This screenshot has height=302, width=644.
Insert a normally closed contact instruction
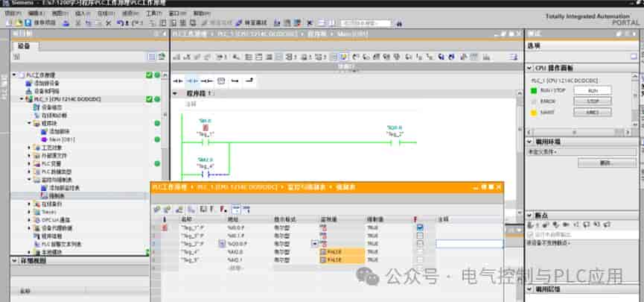[192, 81]
